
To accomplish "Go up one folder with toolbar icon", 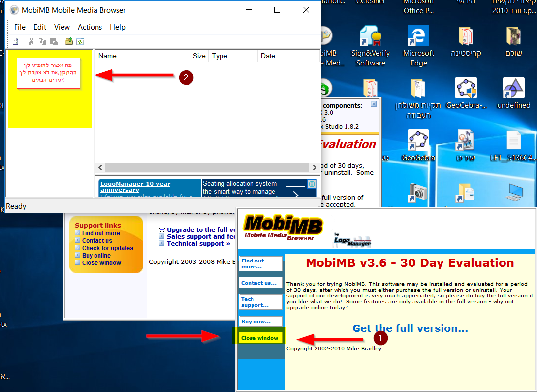I will (x=69, y=42).
